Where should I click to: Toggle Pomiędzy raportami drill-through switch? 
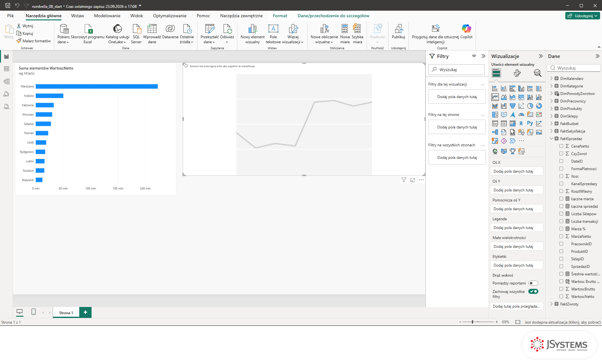point(533,283)
